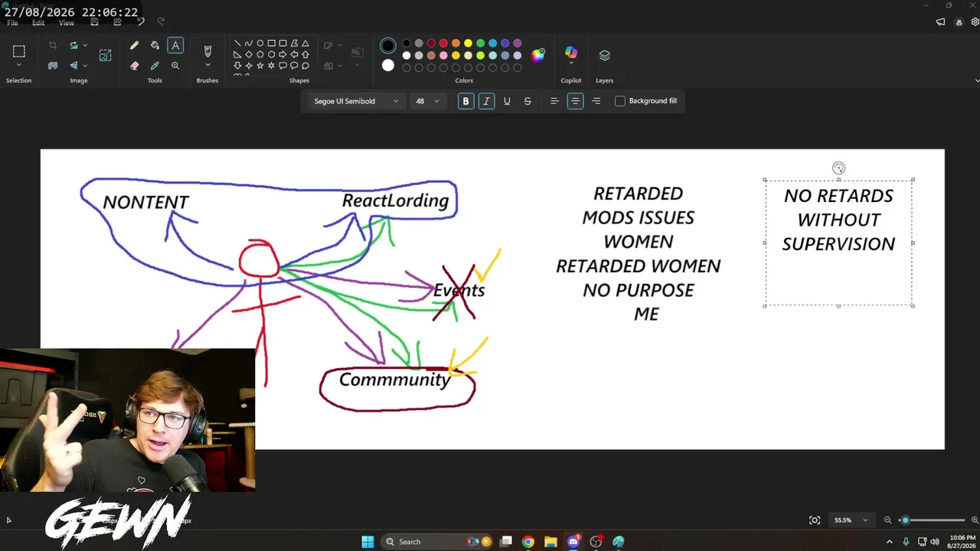Viewport: 980px width, 551px height.
Task: Select the Text tool
Action: (x=175, y=46)
